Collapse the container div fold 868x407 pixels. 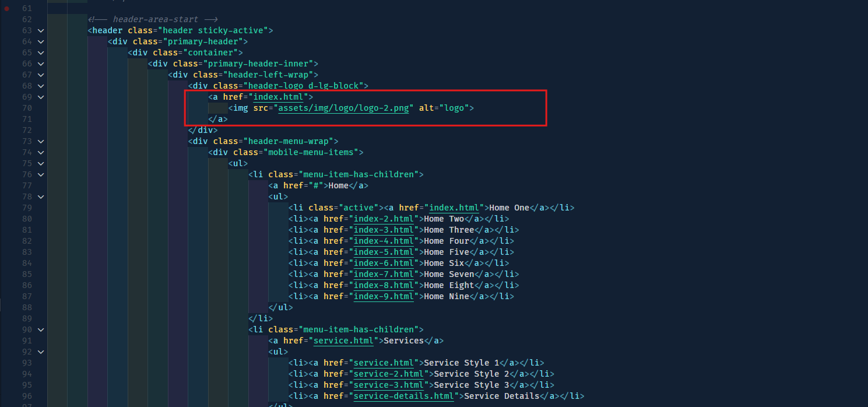tap(40, 52)
